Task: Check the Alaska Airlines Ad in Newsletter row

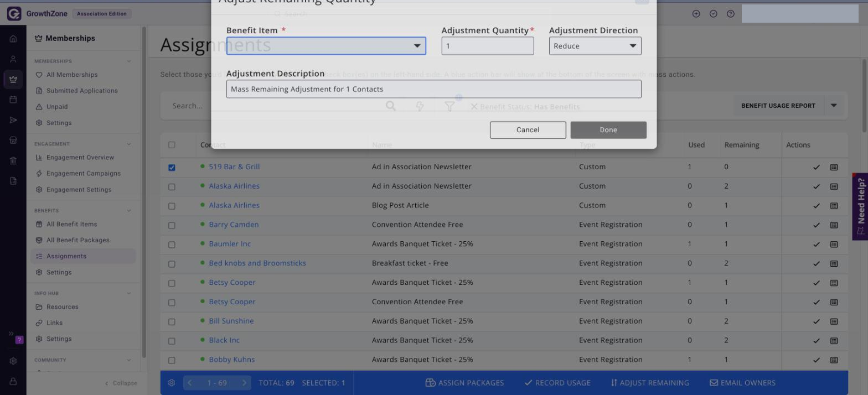Action: [x=172, y=187]
